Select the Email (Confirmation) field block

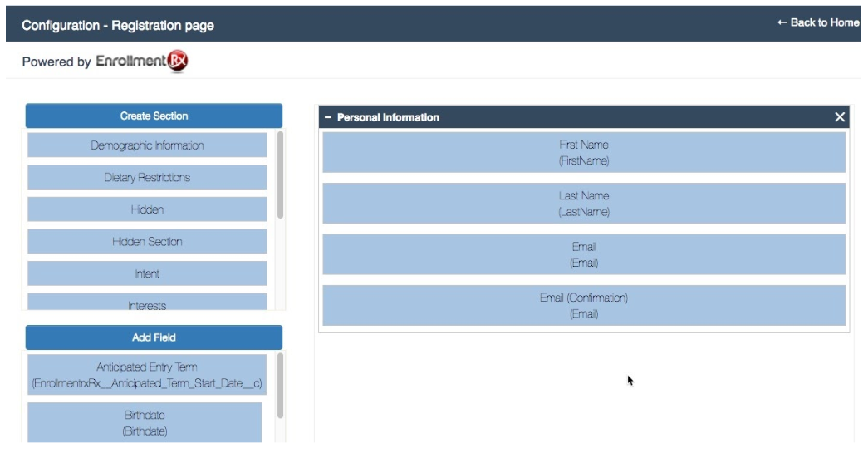583,306
